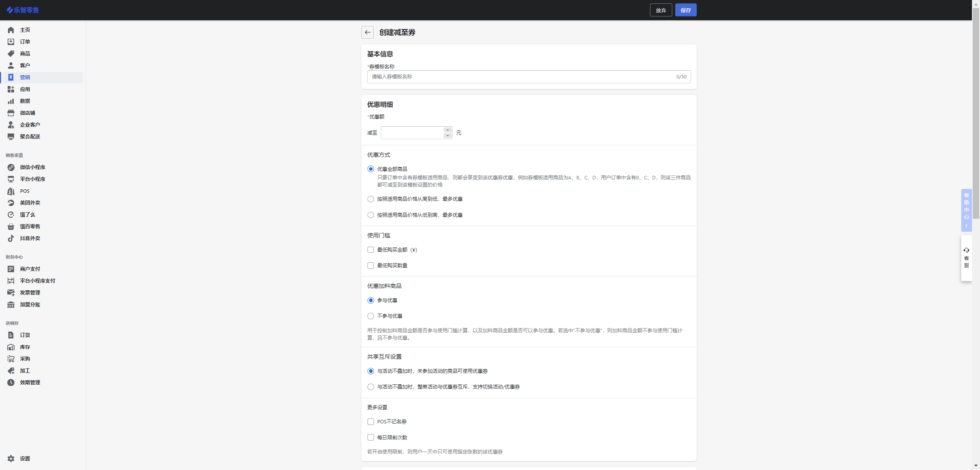980x470 pixels.
Task: Click the 保存 button
Action: click(685, 10)
